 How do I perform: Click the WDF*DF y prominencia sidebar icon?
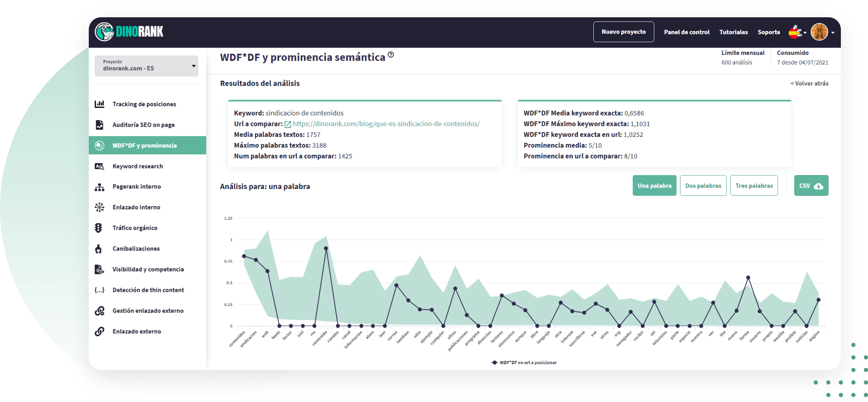99,146
